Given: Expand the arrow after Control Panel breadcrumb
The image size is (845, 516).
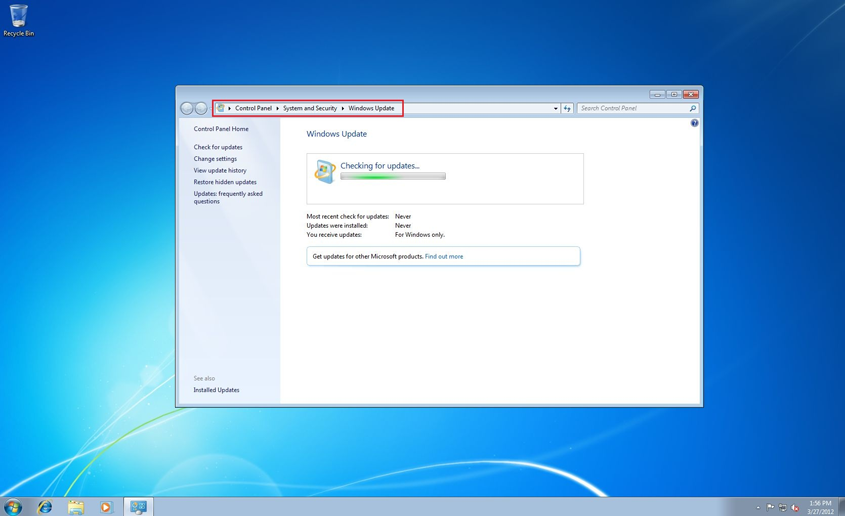Looking at the screenshot, I should 277,108.
